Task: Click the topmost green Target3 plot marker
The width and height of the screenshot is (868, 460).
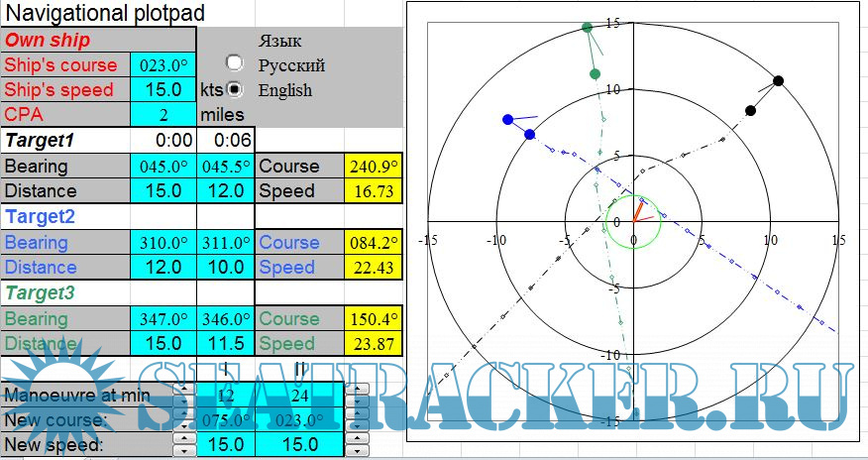Action: click(588, 27)
